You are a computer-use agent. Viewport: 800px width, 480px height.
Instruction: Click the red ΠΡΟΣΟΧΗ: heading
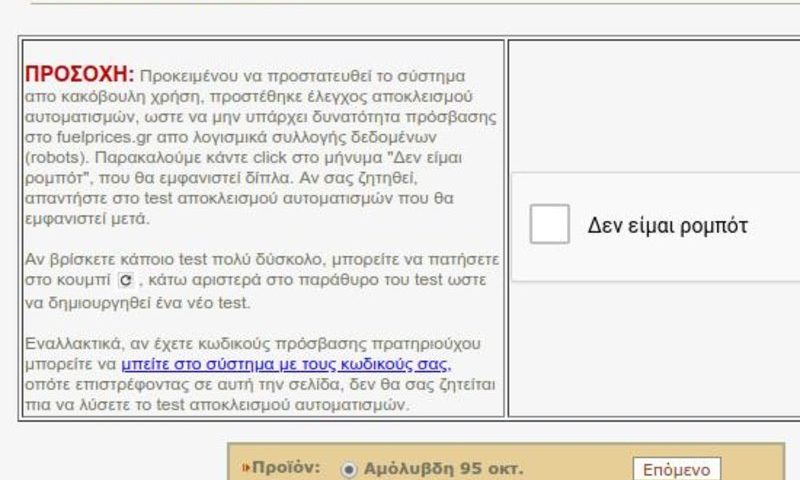tap(80, 74)
